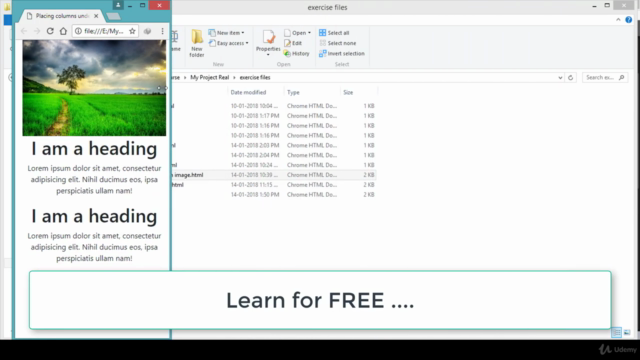Select the file dated 10-01-2018 1:17 PM
This screenshot has width=640, height=360.
click(x=273, y=116)
